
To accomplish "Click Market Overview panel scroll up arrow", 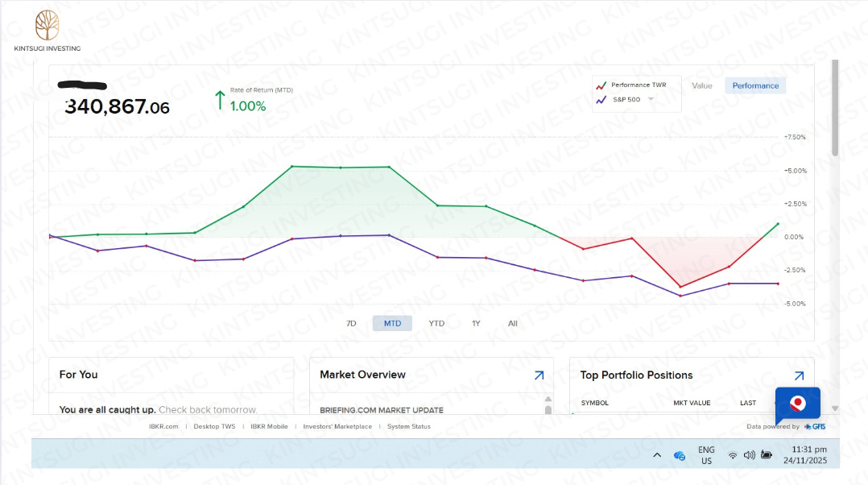I will pyautogui.click(x=548, y=399).
